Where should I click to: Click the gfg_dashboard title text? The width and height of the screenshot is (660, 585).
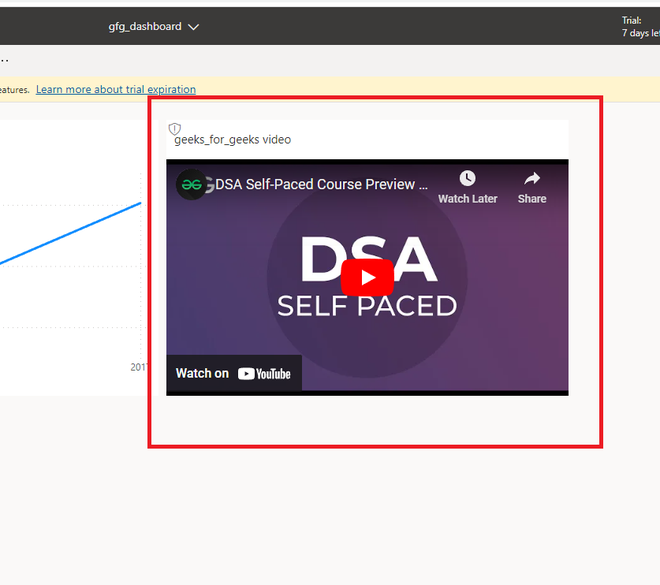point(145,27)
